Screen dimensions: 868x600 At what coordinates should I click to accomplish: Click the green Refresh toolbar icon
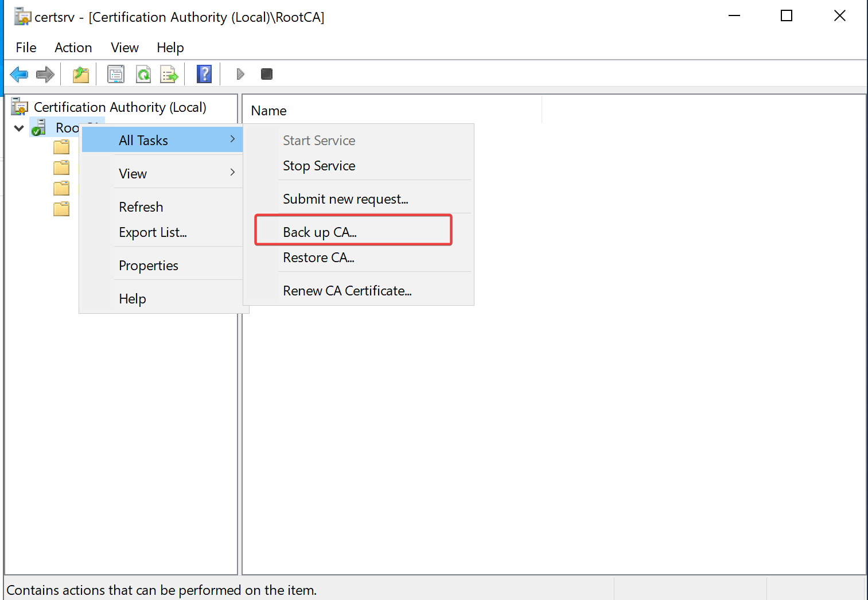143,74
